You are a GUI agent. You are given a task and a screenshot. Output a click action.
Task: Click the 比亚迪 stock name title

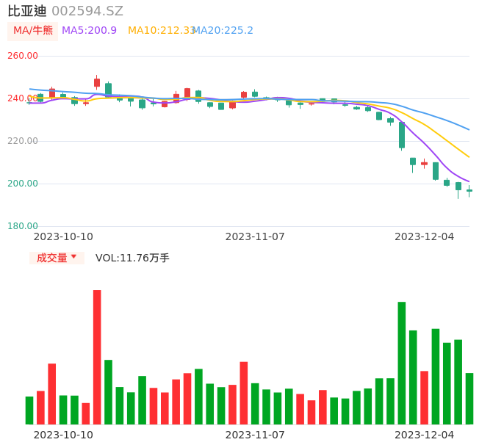pyautogui.click(x=27, y=11)
